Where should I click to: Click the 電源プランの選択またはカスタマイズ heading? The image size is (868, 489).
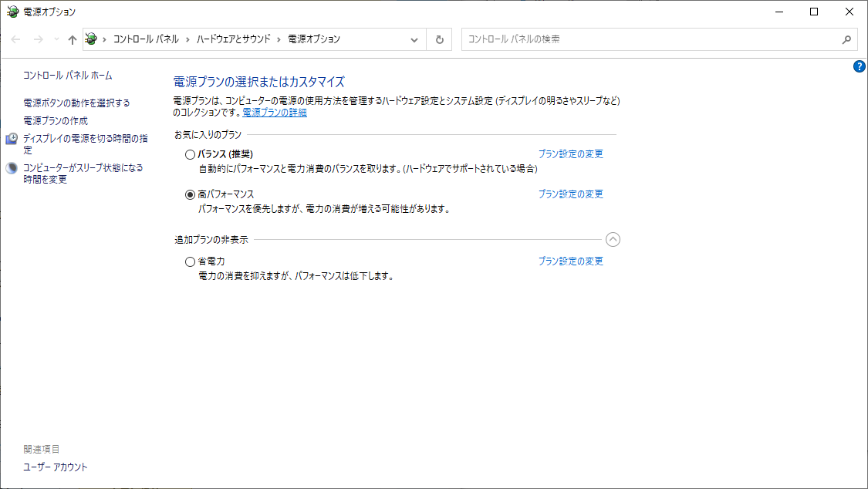point(259,82)
